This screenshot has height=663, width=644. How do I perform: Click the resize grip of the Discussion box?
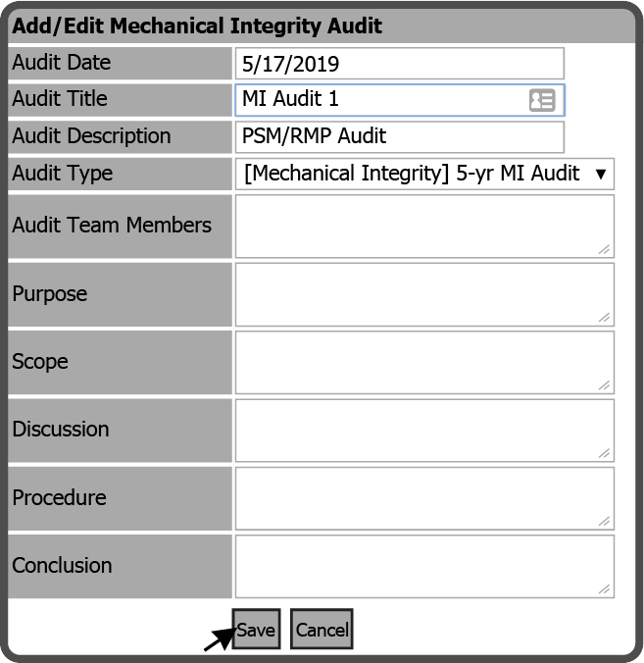point(604,453)
